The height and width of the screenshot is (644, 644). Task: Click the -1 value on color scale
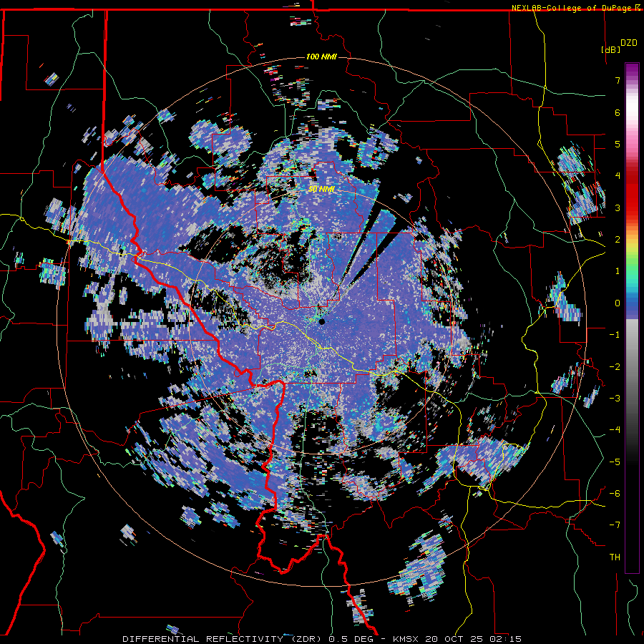615,335
